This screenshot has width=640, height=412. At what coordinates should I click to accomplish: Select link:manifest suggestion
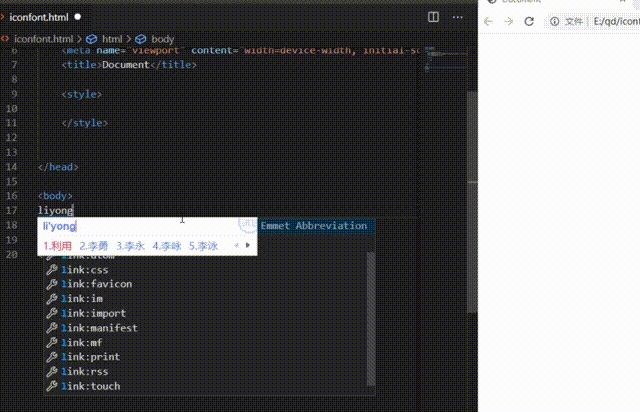pos(206,328)
